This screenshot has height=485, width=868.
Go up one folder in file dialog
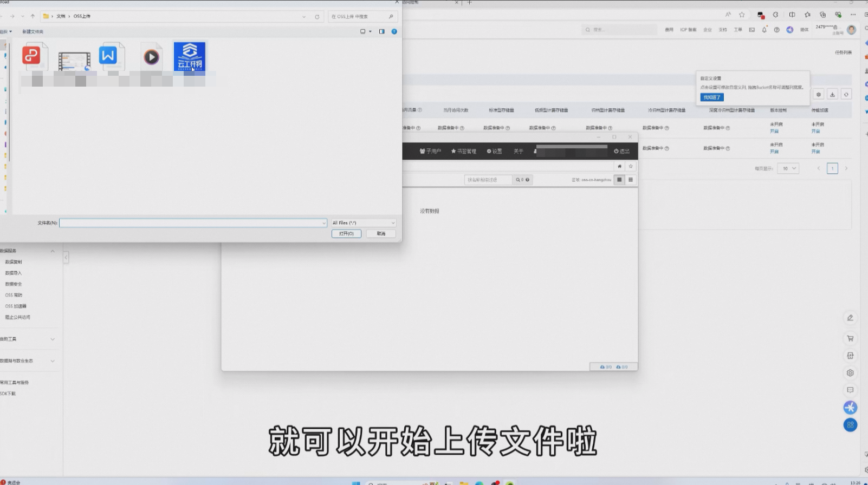point(33,16)
